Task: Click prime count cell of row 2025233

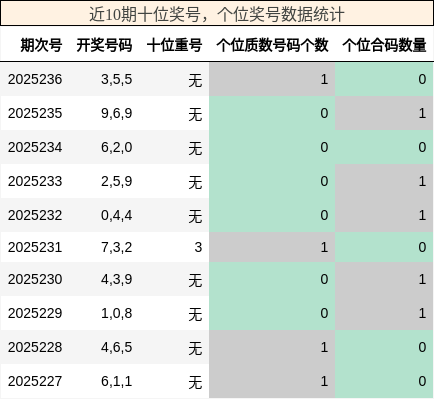Action: click(272, 181)
